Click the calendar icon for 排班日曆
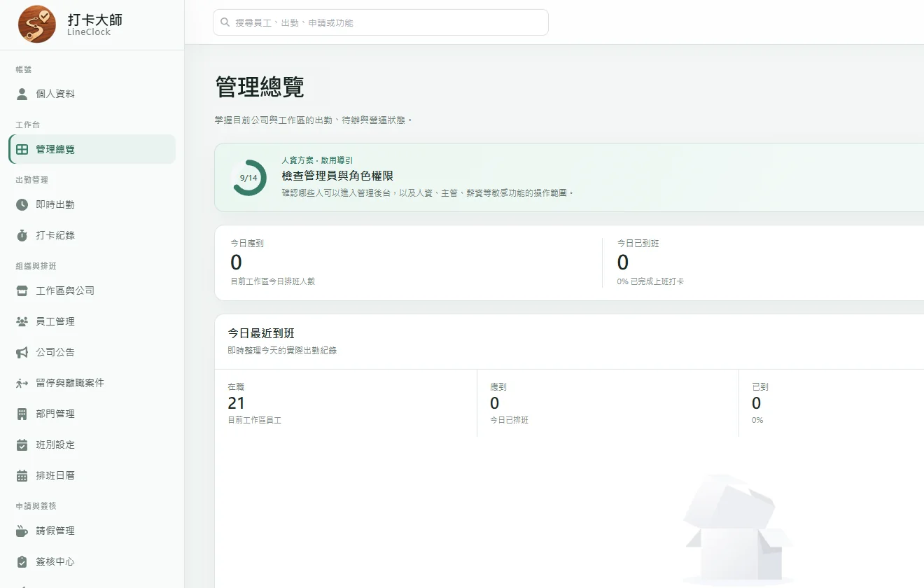 point(22,475)
